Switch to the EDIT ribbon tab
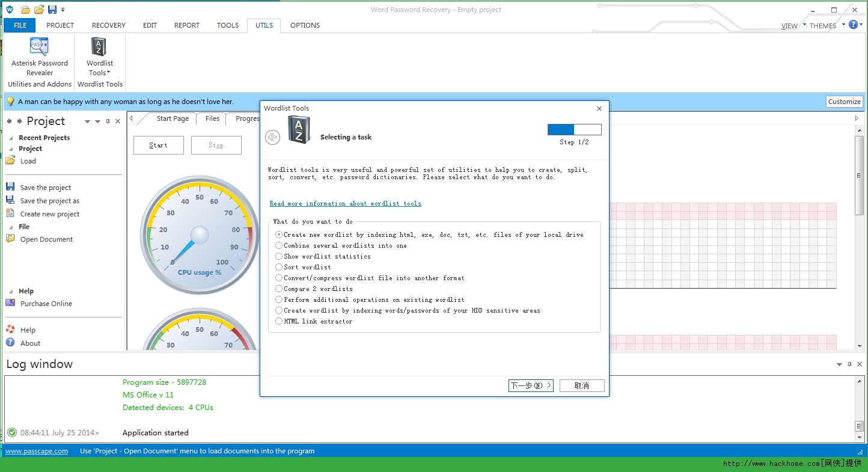 coord(150,25)
